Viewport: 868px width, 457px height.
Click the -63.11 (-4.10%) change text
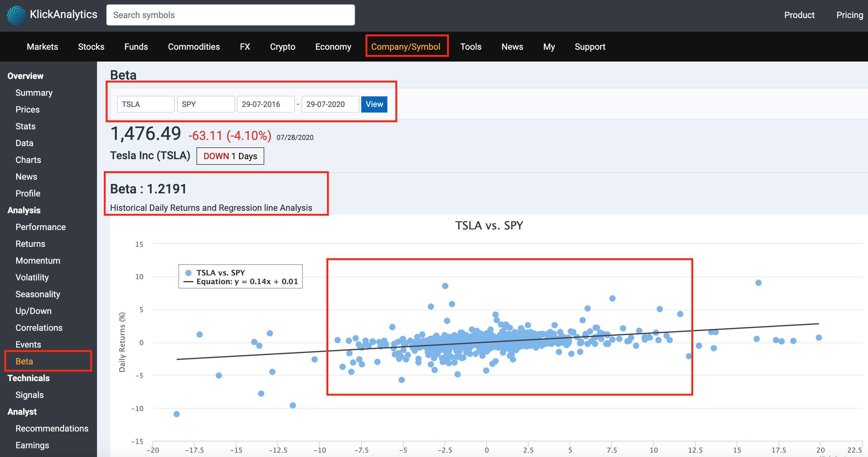(230, 136)
